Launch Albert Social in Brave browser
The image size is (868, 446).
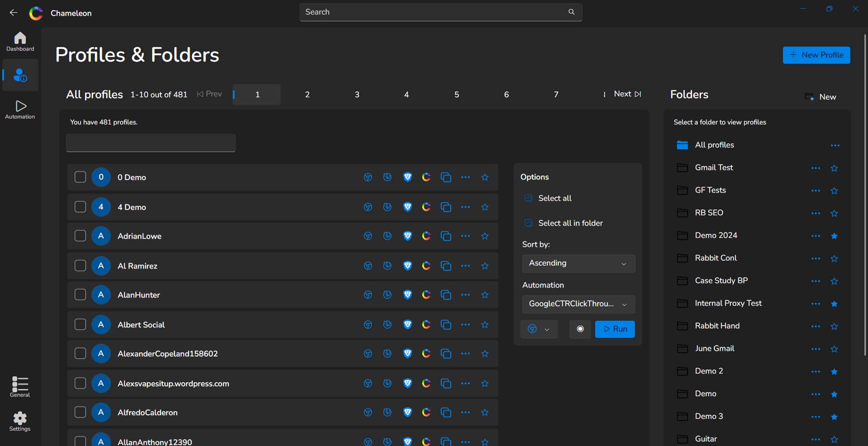click(x=408, y=325)
